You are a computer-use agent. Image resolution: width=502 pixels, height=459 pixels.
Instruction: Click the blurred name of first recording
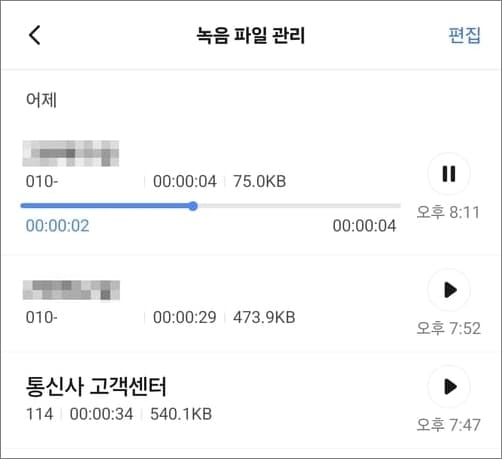click(71, 153)
